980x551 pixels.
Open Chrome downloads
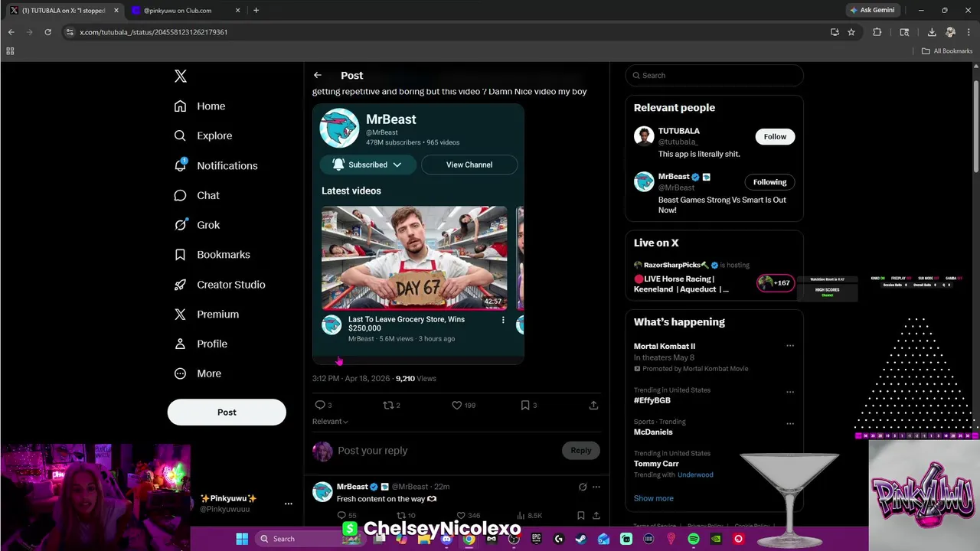[x=932, y=32]
